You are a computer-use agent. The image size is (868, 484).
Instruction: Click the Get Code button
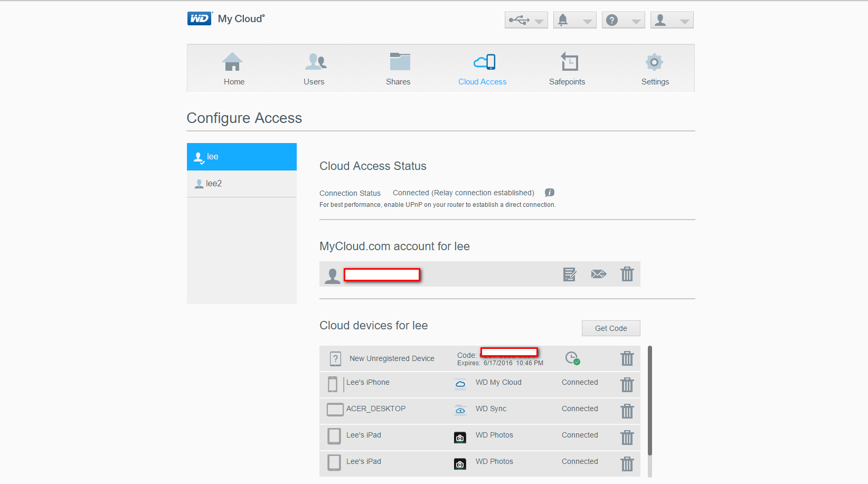click(610, 328)
